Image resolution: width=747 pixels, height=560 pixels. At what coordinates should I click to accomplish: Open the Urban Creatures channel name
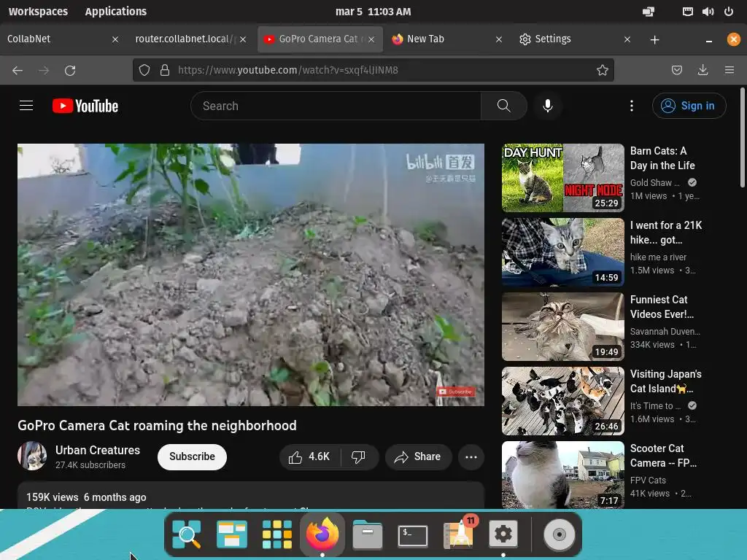pyautogui.click(x=98, y=450)
